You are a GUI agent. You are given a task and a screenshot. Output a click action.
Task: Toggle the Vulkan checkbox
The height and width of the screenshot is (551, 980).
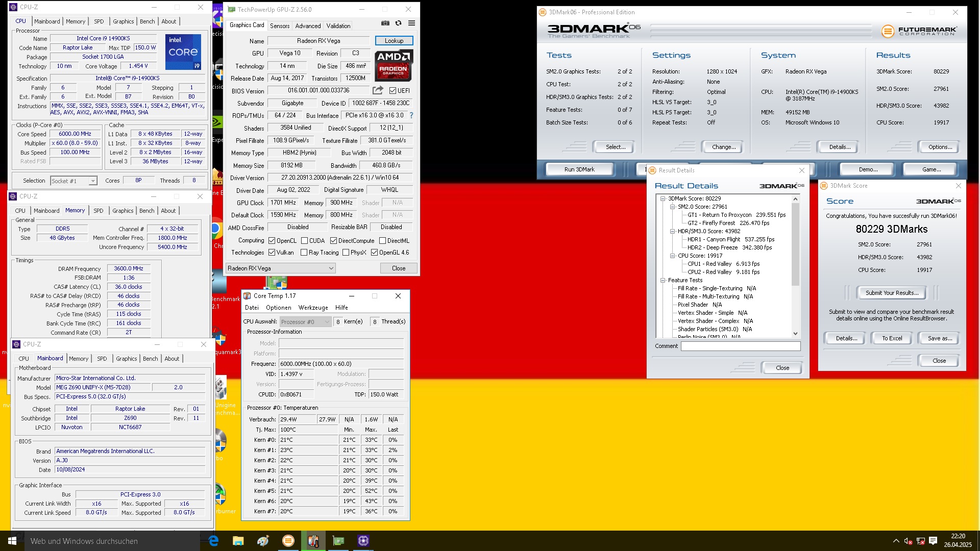pos(272,253)
